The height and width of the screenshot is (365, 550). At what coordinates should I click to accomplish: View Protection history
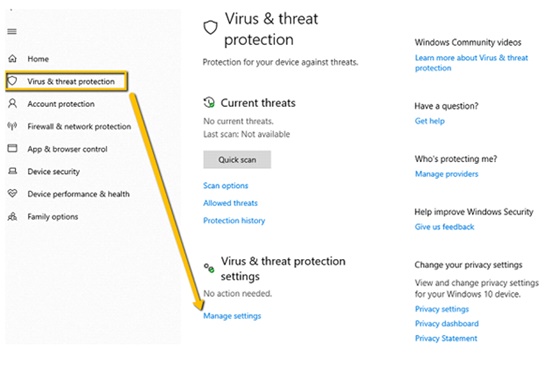click(234, 221)
